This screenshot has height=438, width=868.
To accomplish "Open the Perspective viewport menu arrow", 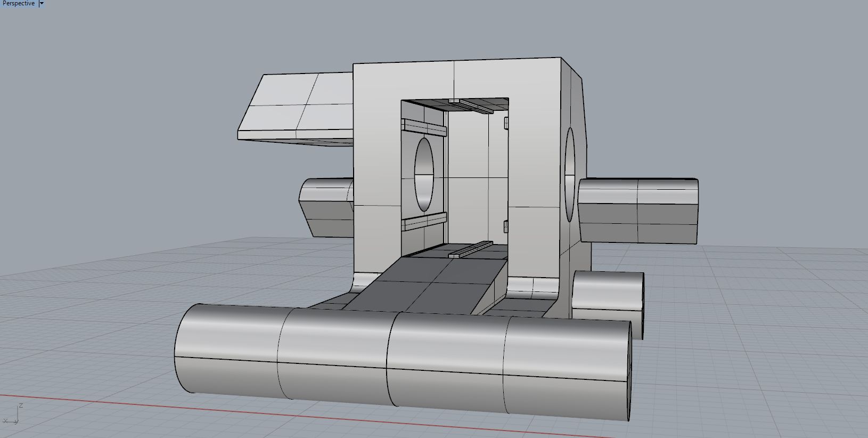I will (x=42, y=3).
